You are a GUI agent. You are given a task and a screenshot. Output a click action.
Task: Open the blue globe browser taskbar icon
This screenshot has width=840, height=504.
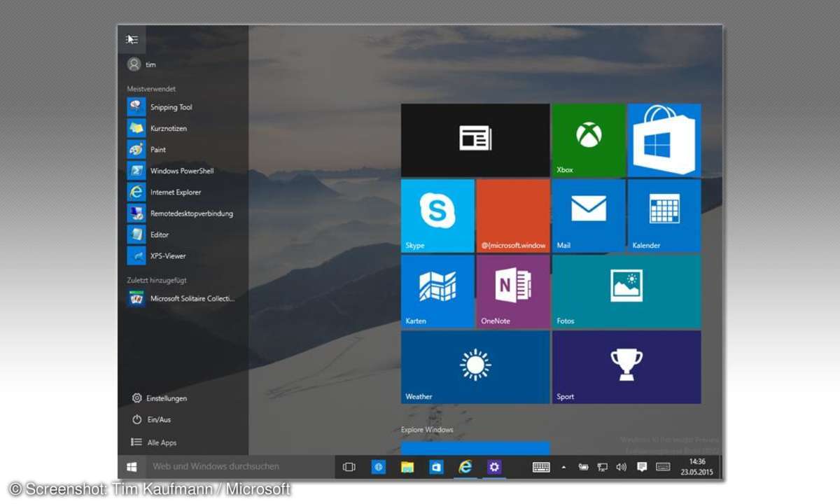click(379, 467)
